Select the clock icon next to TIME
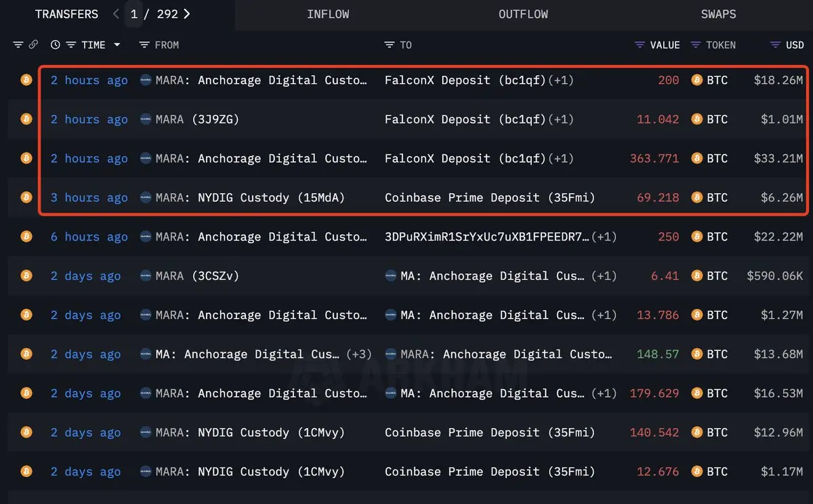This screenshot has height=504, width=813. click(x=55, y=45)
